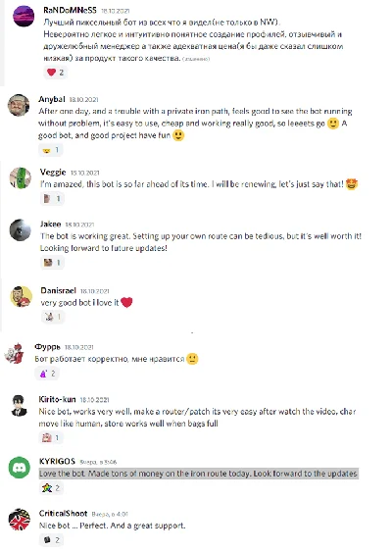Toggle the reaction under Anybal's message
The image size is (392, 552).
pos(51,150)
